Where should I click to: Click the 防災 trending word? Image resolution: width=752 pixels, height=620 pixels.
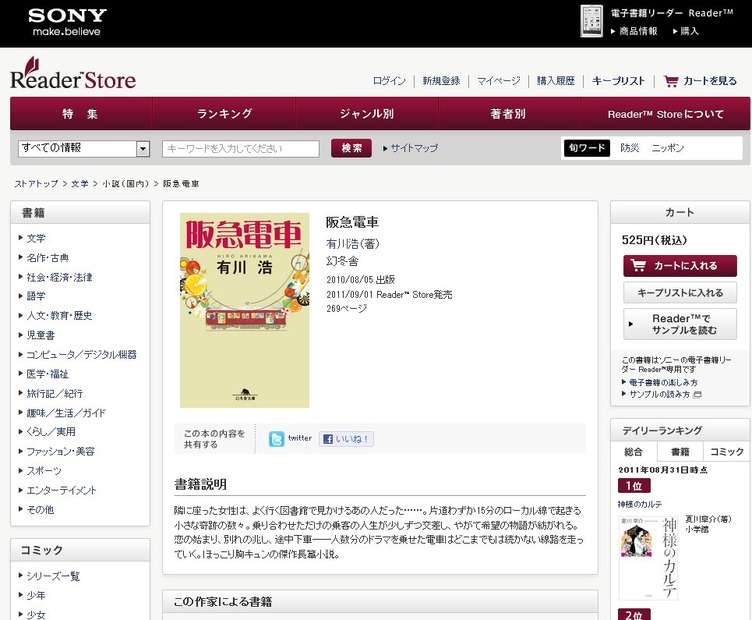(630, 148)
